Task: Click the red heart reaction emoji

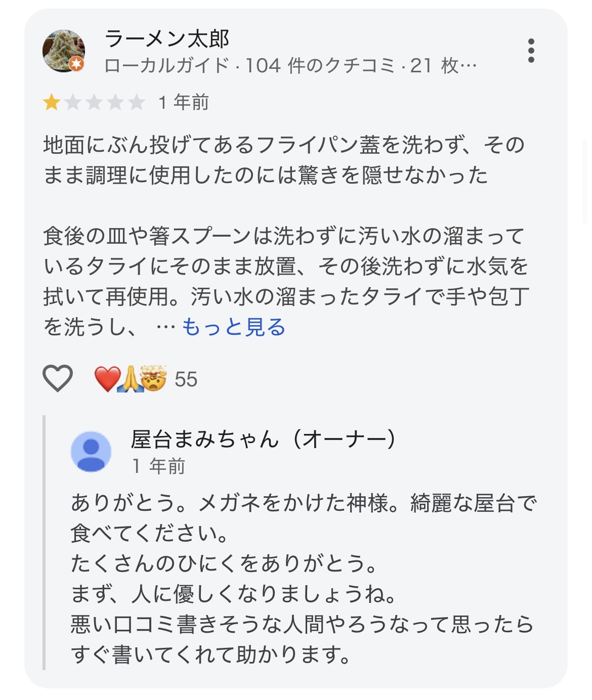Action: tap(107, 379)
